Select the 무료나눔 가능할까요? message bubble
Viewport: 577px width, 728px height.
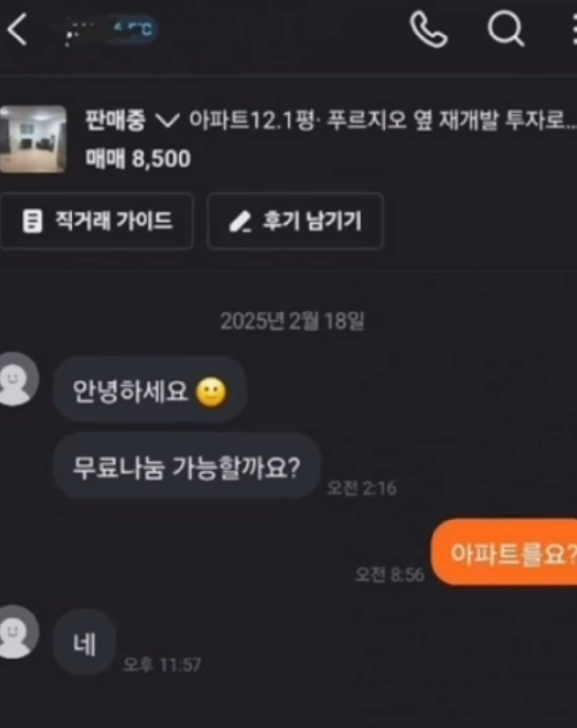pos(187,467)
